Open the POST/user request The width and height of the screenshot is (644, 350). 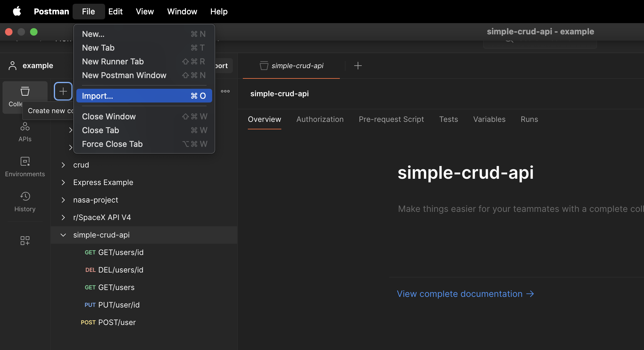(x=117, y=322)
